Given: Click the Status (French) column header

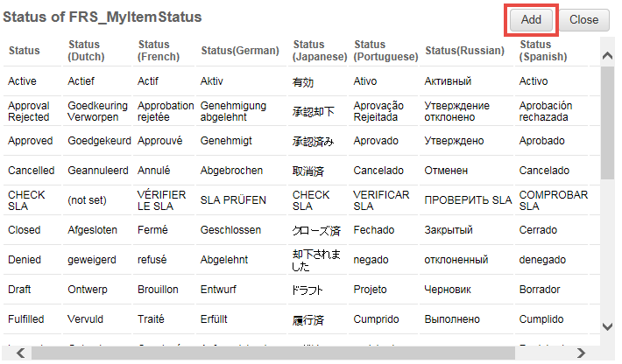Looking at the screenshot, I should click(x=155, y=51).
